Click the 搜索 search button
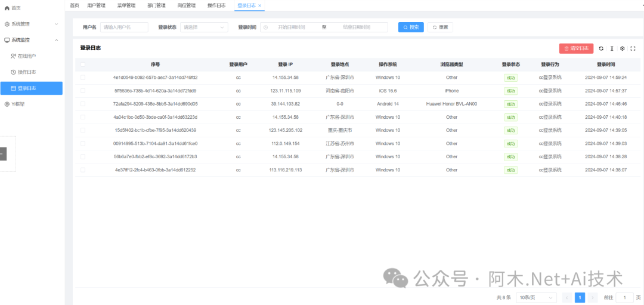This screenshot has height=305, width=644. tap(411, 27)
